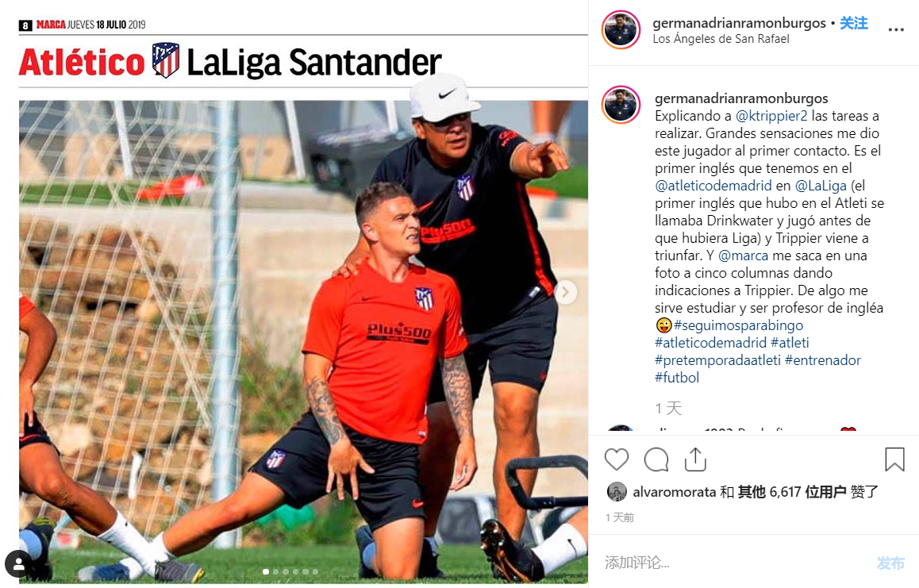View tagged people icon on photo

[x=19, y=564]
